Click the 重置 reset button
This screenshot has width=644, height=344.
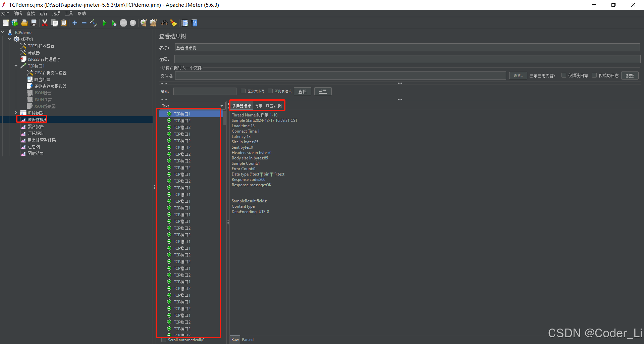(x=323, y=91)
